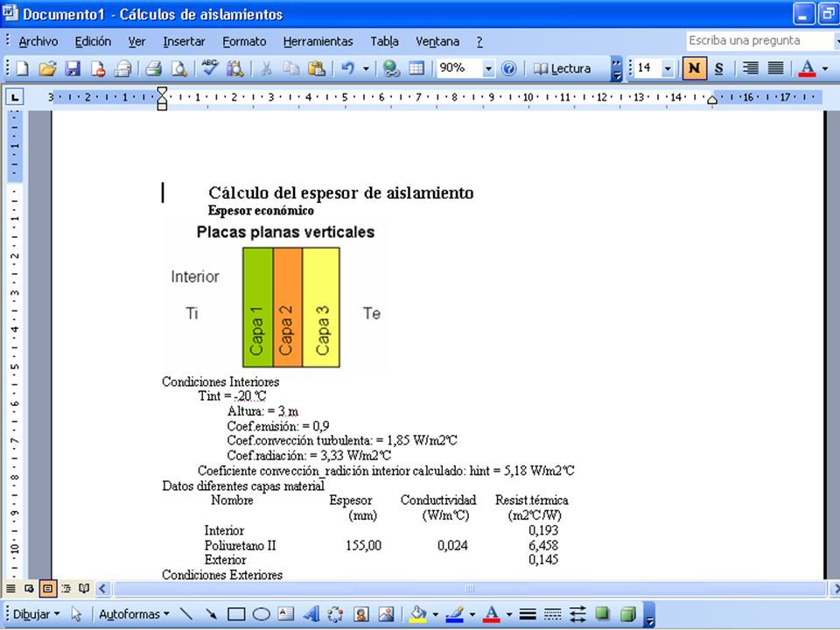Click the Insert Table grid icon

pyautogui.click(x=416, y=68)
